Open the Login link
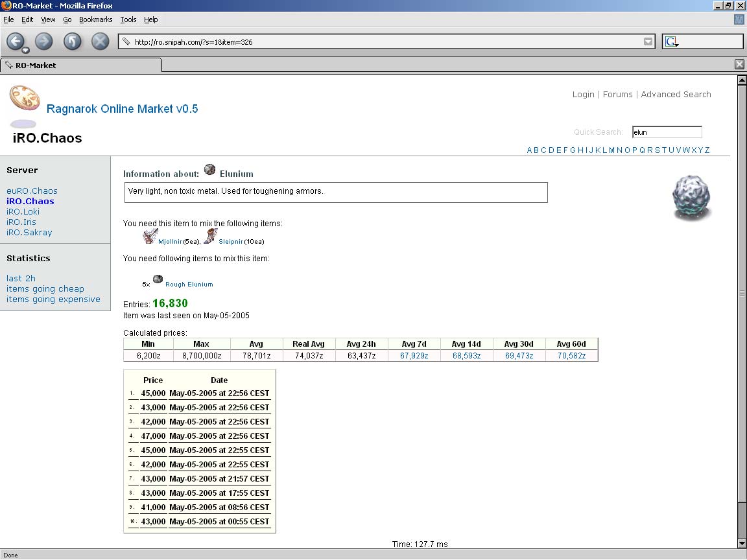The width and height of the screenshot is (747, 560). (584, 94)
